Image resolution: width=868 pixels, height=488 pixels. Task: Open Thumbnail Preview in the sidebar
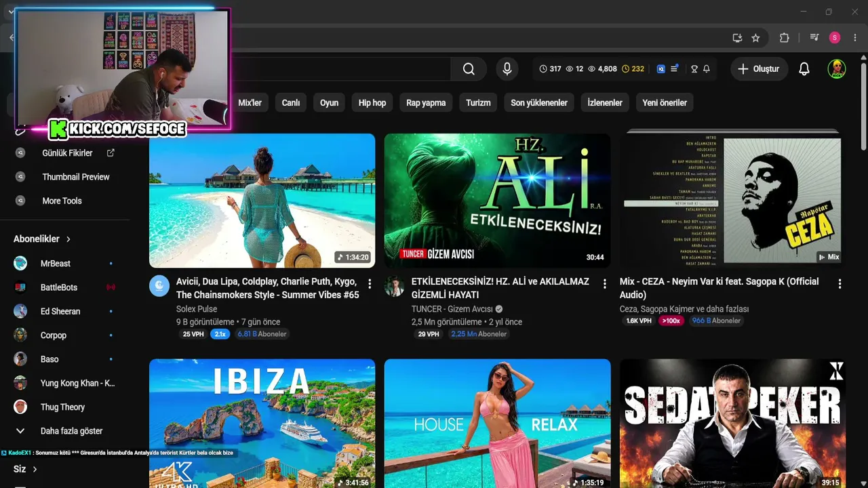coord(76,177)
